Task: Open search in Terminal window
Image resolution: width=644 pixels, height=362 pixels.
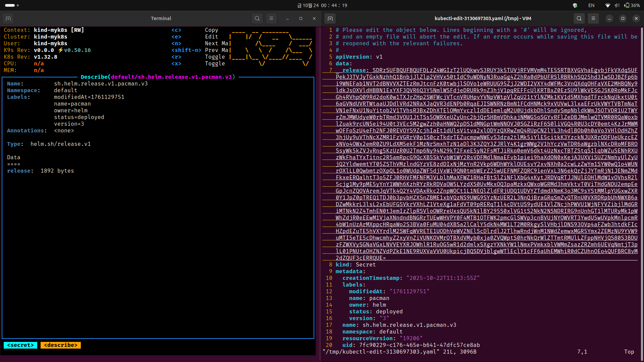Action: [x=257, y=18]
